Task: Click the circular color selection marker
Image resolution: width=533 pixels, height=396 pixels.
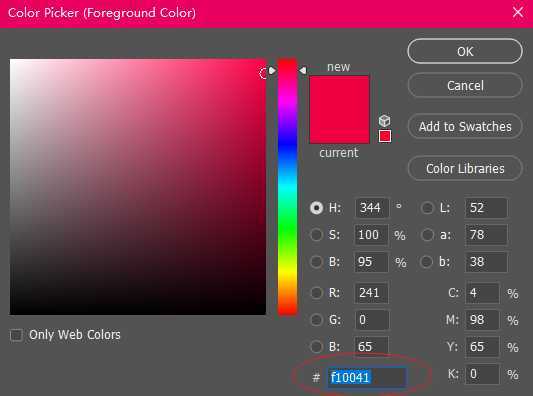Action: click(263, 73)
